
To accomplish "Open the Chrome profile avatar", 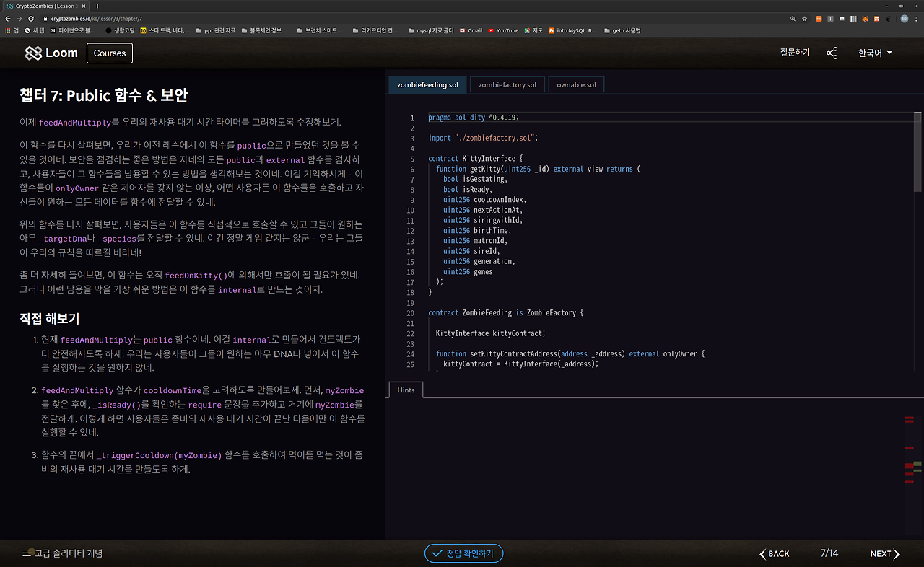I will (x=904, y=19).
